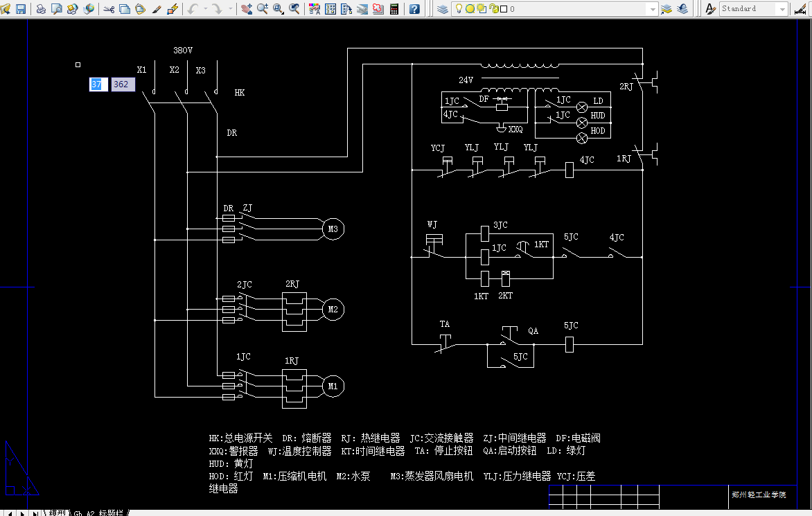Screen dimensions: 812x516
Task: Toggle layer 0 on/off lightbulb
Action: 459,8
